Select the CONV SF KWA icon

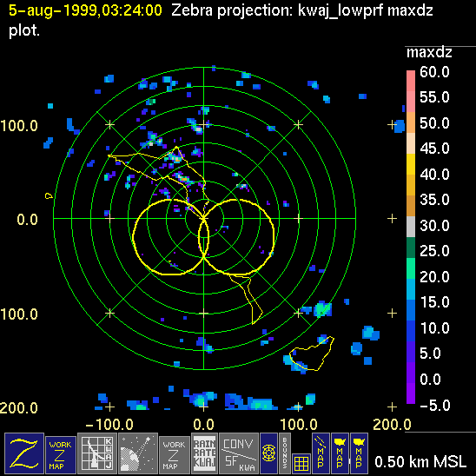pos(239,453)
